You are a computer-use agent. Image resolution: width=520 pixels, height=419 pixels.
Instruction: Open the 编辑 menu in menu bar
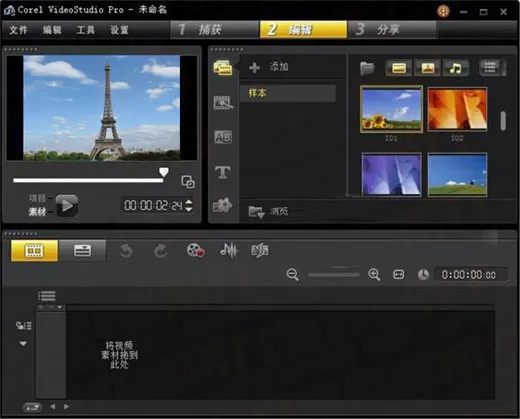point(52,30)
